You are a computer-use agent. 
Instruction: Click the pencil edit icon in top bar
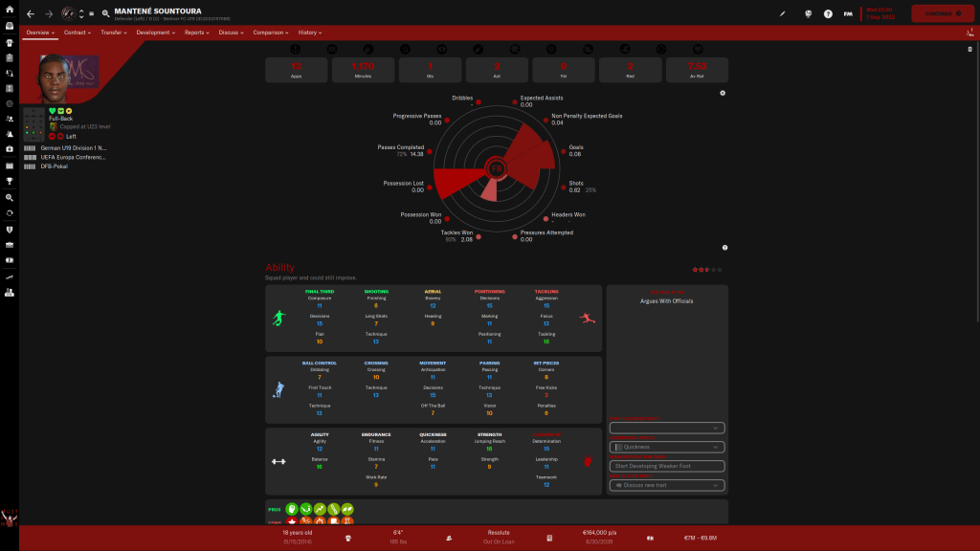click(782, 14)
